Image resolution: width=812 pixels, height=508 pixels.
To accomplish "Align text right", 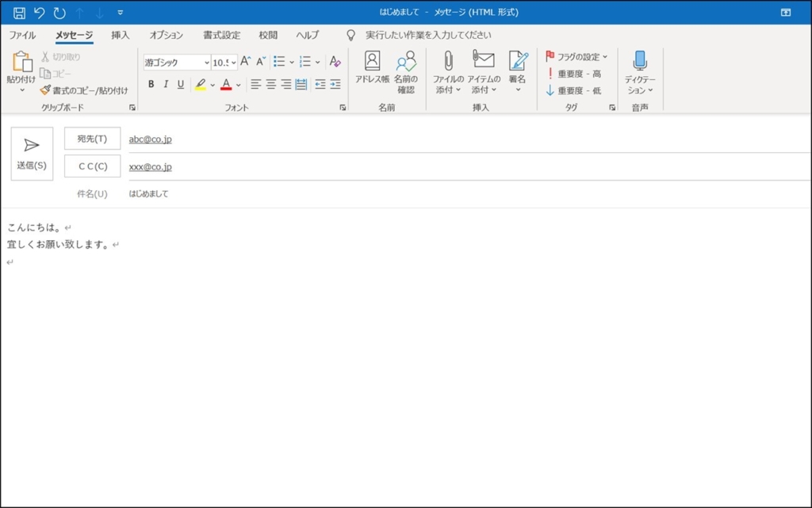I will coord(285,84).
